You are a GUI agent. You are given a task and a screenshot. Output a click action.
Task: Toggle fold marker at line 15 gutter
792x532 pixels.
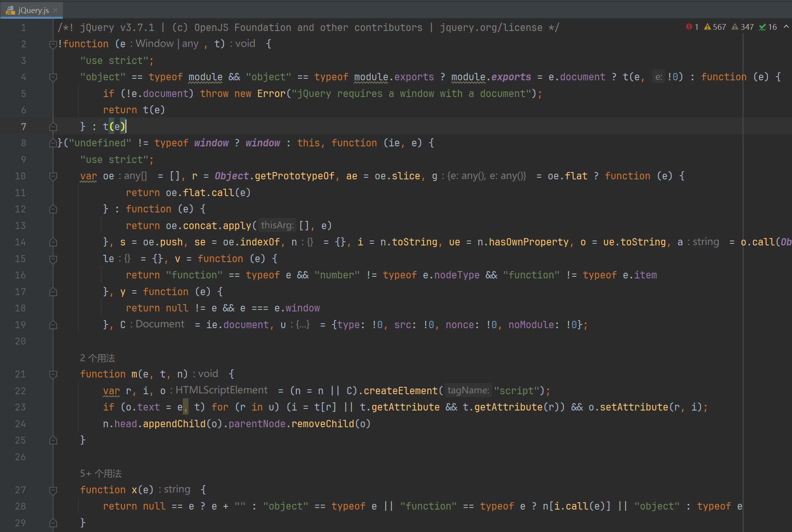click(53, 259)
